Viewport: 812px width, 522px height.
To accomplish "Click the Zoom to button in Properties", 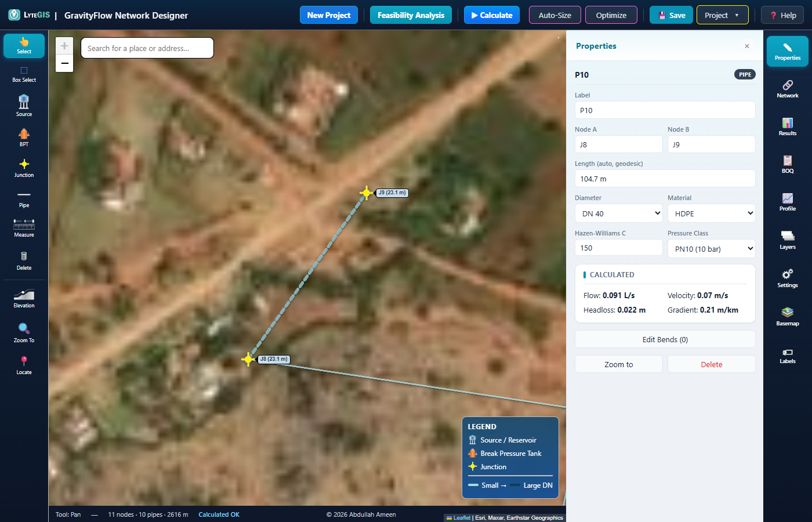I will [x=618, y=364].
